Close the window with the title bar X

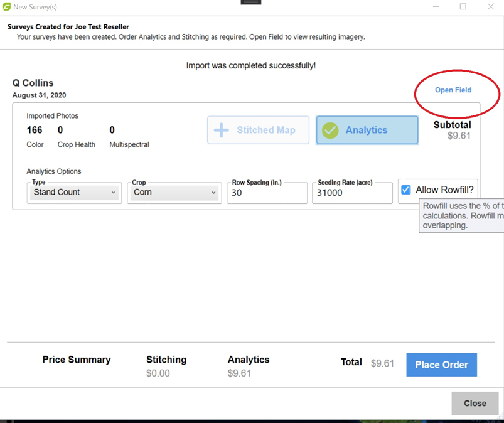(x=491, y=7)
